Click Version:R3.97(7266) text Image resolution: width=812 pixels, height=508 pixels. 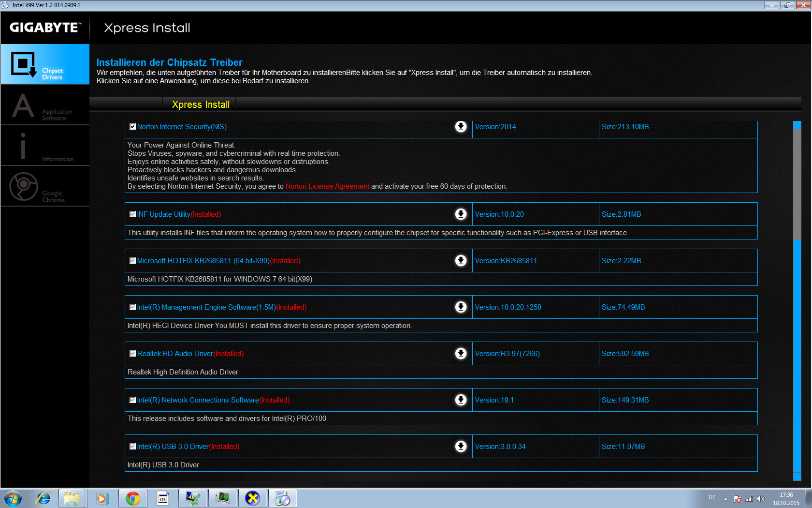click(507, 354)
